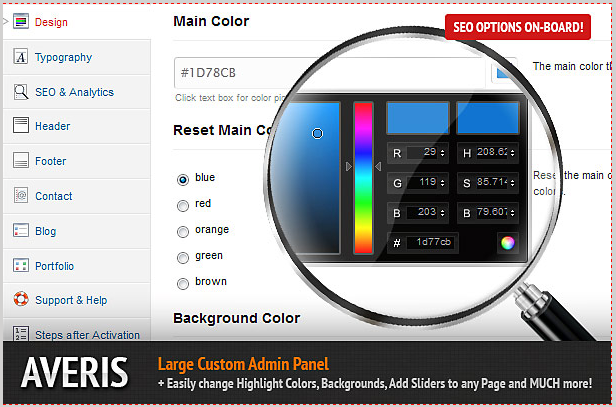Click the Footer layout icon
This screenshot has width=616, height=407.
coord(20,160)
